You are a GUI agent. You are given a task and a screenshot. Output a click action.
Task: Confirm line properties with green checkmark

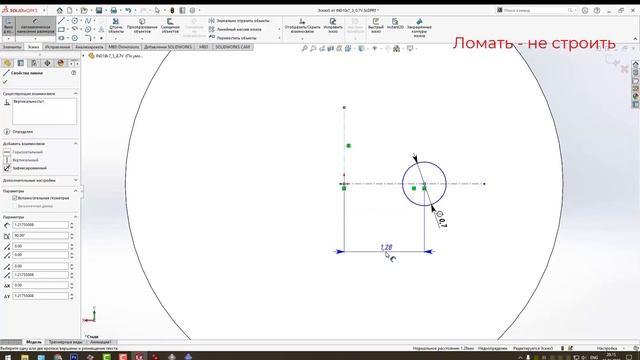[x=5, y=82]
